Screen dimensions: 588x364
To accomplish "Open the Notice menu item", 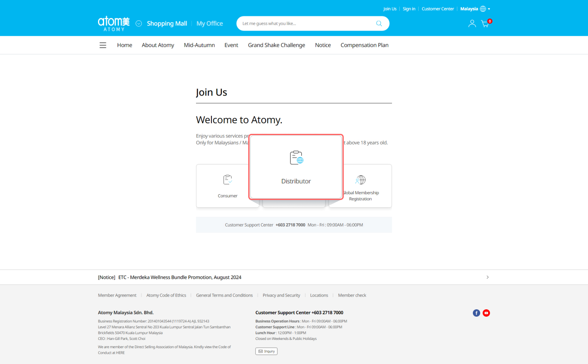I will (323, 45).
